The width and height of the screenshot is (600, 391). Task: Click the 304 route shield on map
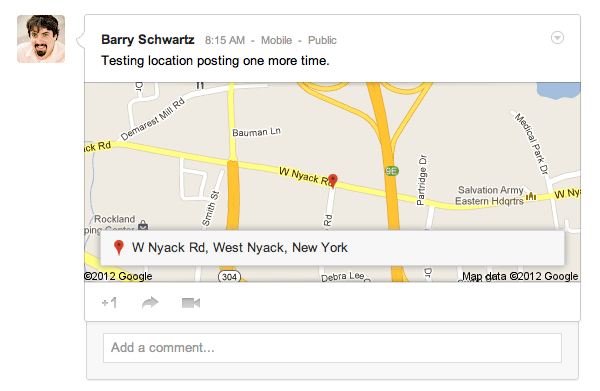click(x=229, y=276)
